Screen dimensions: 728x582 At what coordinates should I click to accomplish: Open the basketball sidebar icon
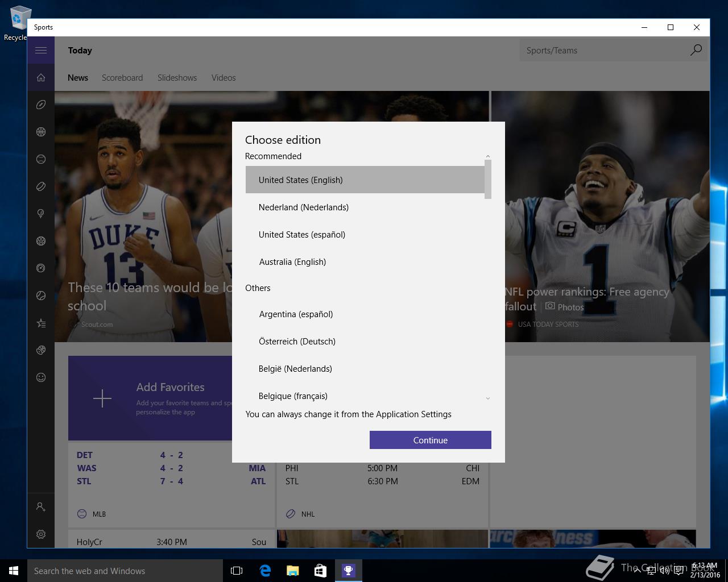(x=41, y=132)
